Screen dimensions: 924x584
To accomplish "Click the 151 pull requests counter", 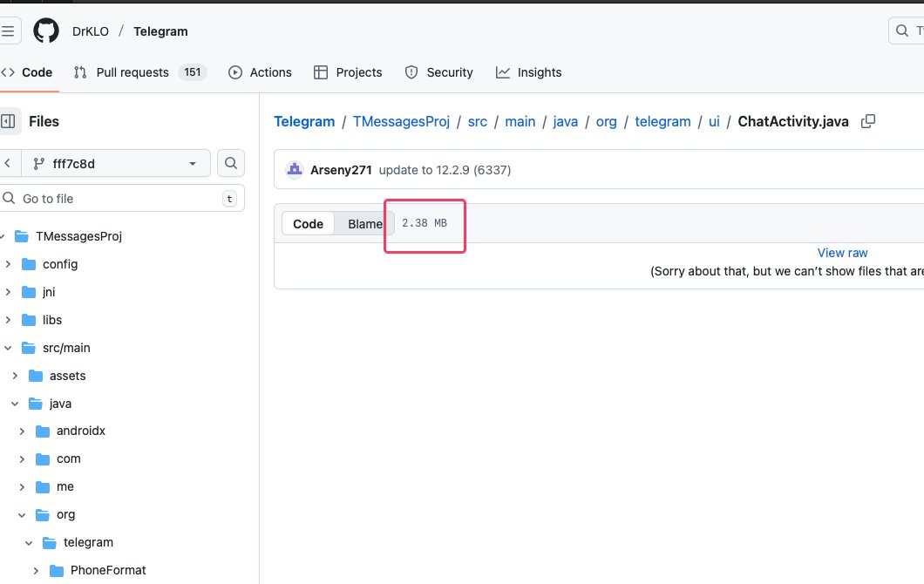I will pyautogui.click(x=192, y=72).
